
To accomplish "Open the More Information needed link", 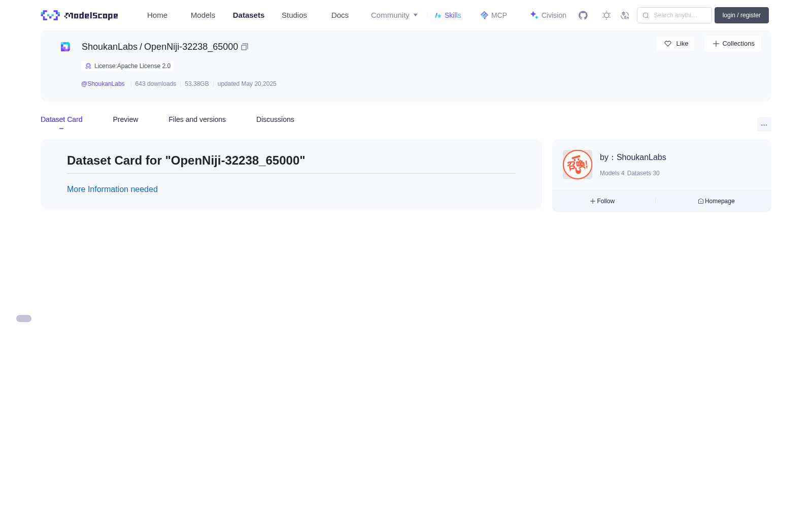I will (112, 189).
